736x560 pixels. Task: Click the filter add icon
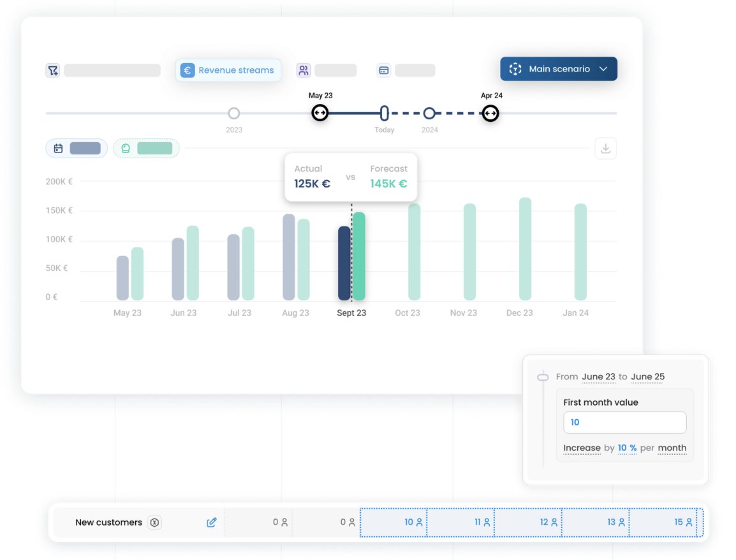click(x=53, y=70)
